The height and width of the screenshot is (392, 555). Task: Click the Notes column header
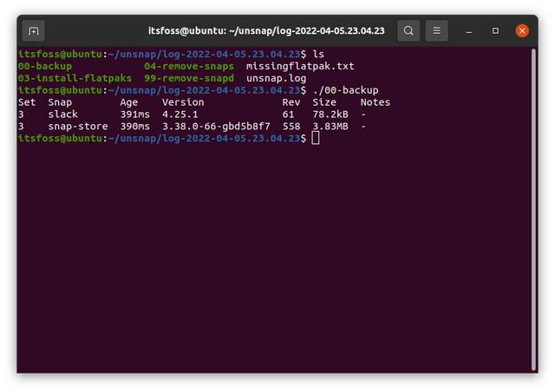pyautogui.click(x=375, y=102)
